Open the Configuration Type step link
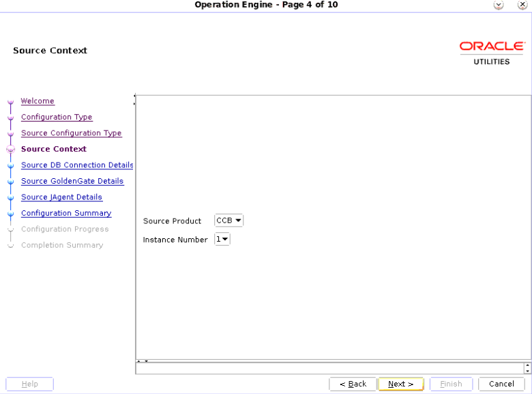Image resolution: width=532 pixels, height=394 pixels. [x=57, y=117]
